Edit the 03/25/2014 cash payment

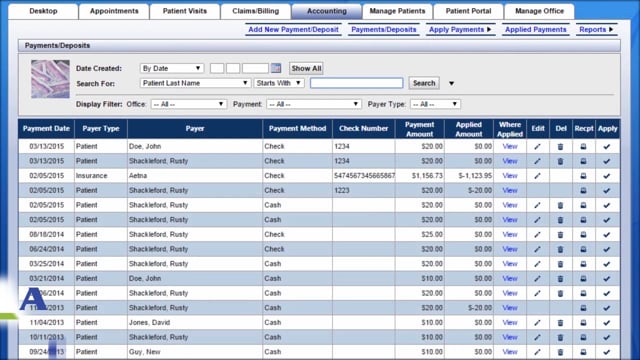tap(538, 264)
